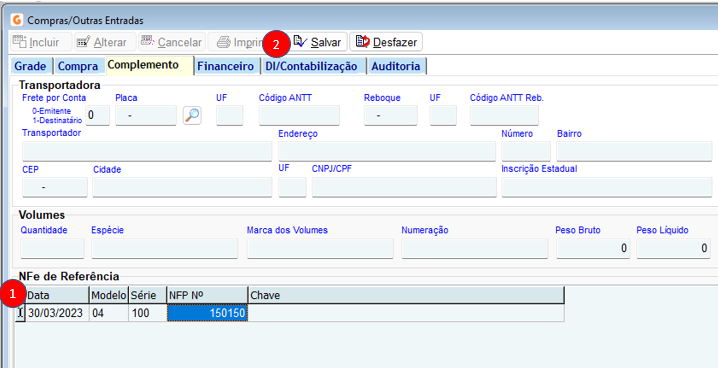
Task: Click the Marca dos Volumes field
Action: click(320, 248)
